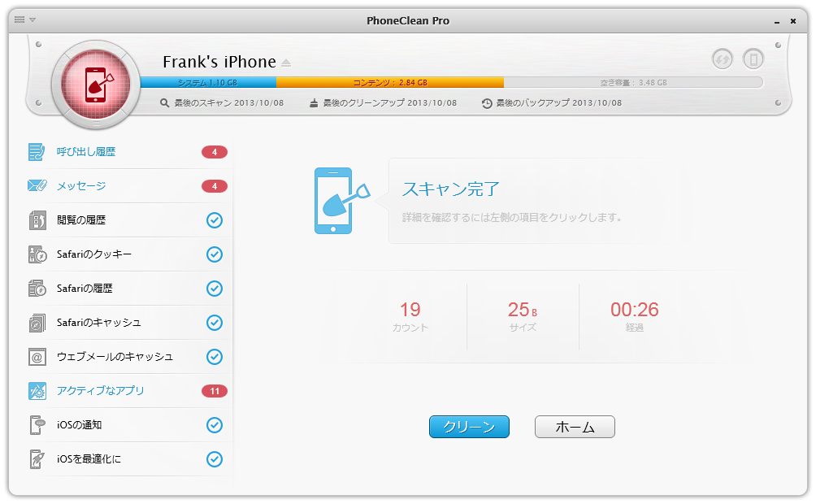Click the iOSの通知 icon
The image size is (816, 504).
(37, 425)
